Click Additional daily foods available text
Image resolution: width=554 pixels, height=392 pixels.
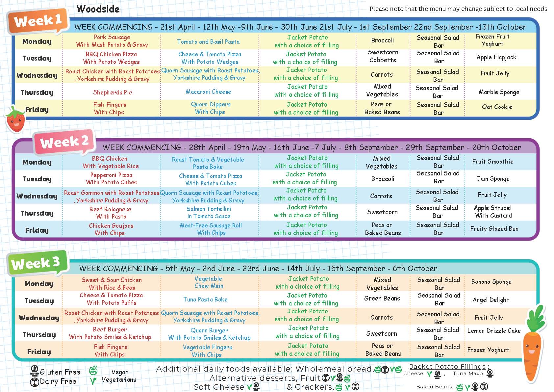264,369
